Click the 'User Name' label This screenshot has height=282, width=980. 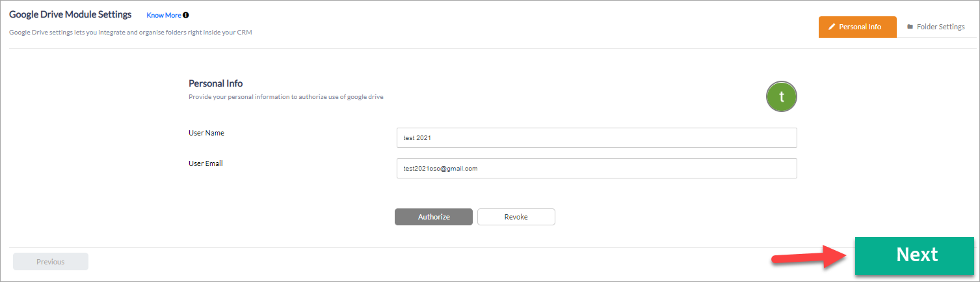pos(206,133)
